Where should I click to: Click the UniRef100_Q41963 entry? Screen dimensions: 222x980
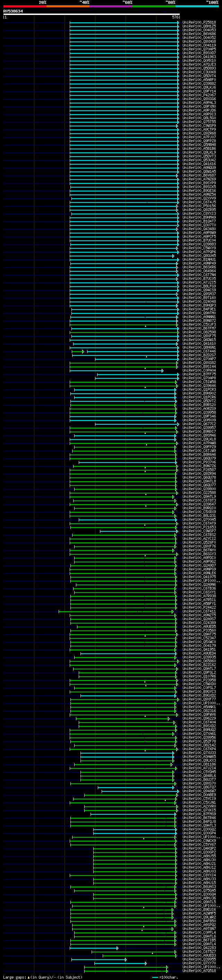199,57
